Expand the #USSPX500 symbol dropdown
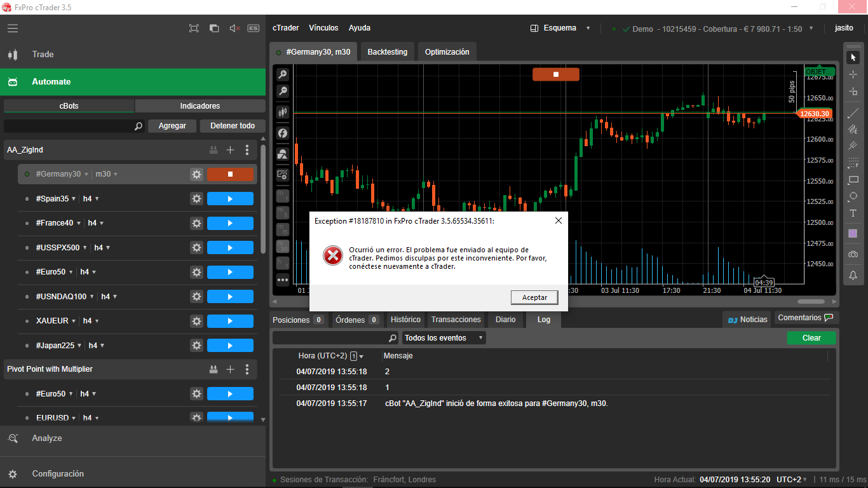This screenshot has width=868, height=488. tap(85, 248)
